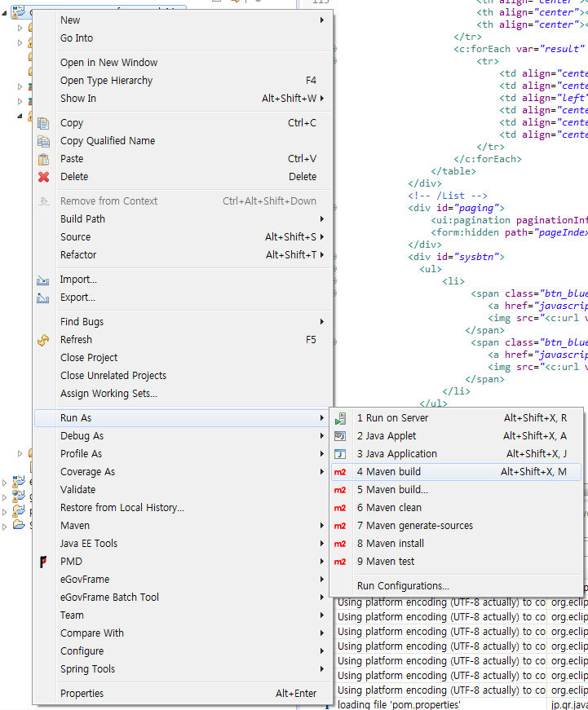Choose 4 Maven build
Image resolution: width=588 pixels, height=710 pixels.
(x=456, y=472)
